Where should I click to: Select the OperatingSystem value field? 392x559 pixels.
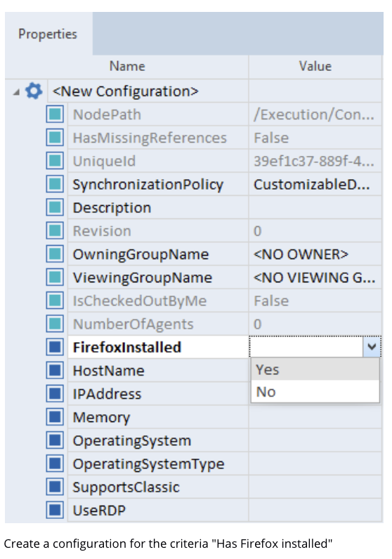pos(315,440)
